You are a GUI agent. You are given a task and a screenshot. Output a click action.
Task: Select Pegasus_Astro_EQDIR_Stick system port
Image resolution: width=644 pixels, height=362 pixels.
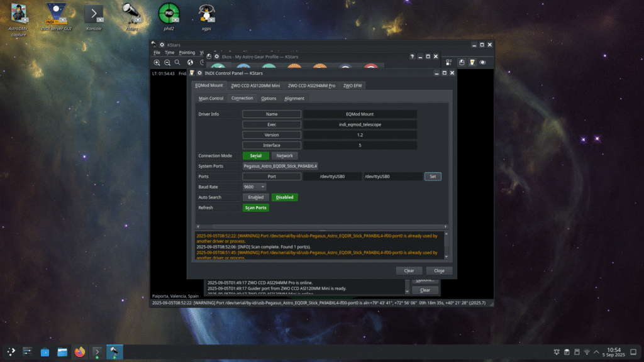point(280,166)
